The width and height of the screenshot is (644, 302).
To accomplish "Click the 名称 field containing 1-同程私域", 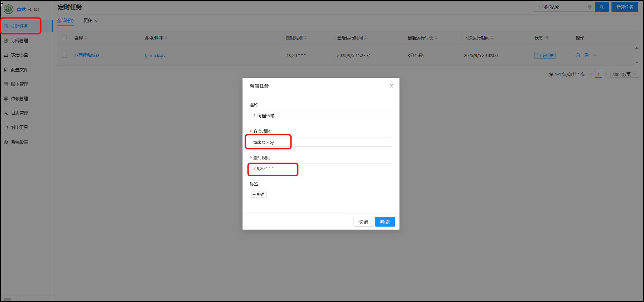I will point(321,116).
